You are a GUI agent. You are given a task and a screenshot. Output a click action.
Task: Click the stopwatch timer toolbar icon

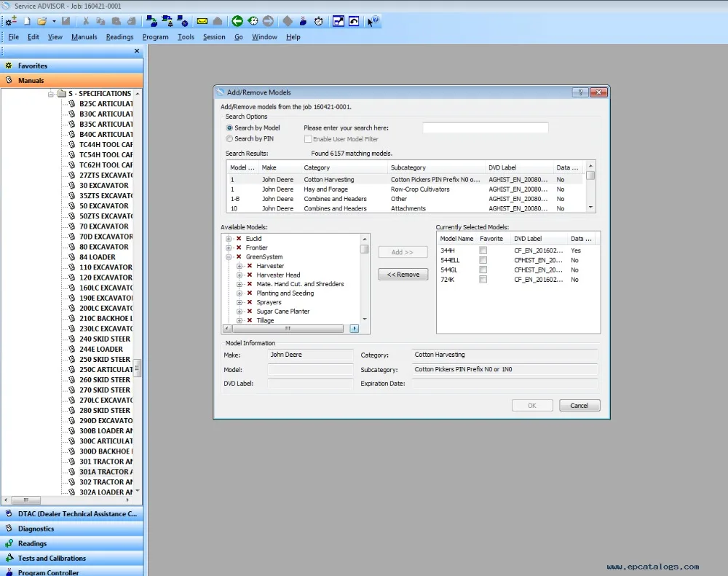pos(319,21)
